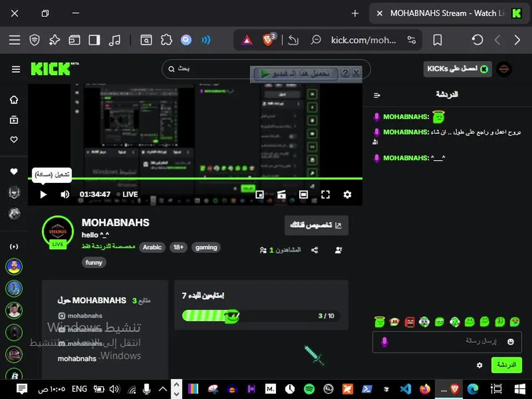
Task: Close the video download overlay
Action: [x=356, y=73]
